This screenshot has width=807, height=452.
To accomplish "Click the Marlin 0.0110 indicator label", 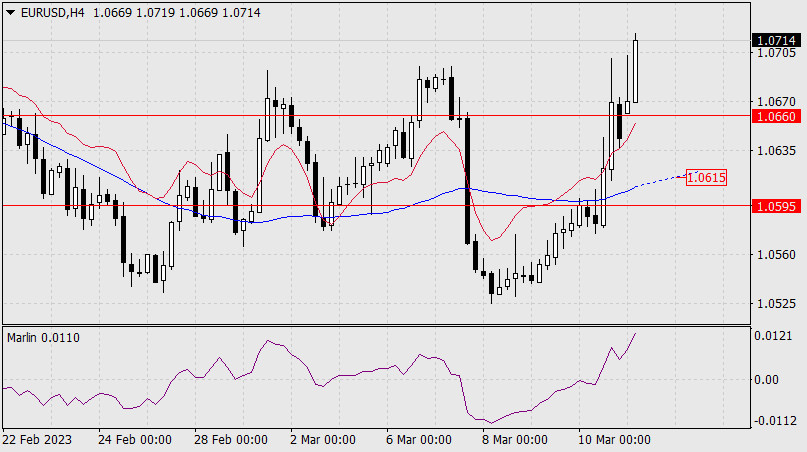I will coord(43,337).
